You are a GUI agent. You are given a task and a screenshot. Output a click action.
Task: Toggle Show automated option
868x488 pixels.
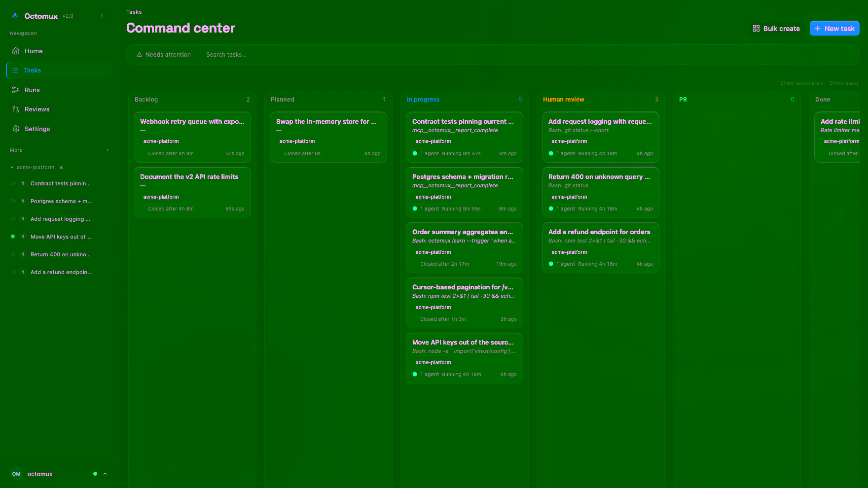[x=801, y=83]
